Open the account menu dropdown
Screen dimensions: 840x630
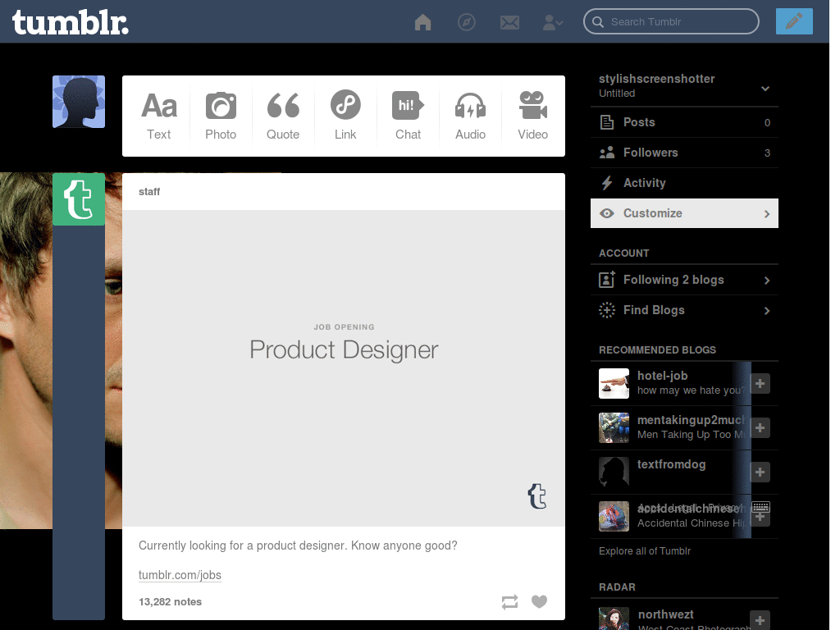pos(553,22)
